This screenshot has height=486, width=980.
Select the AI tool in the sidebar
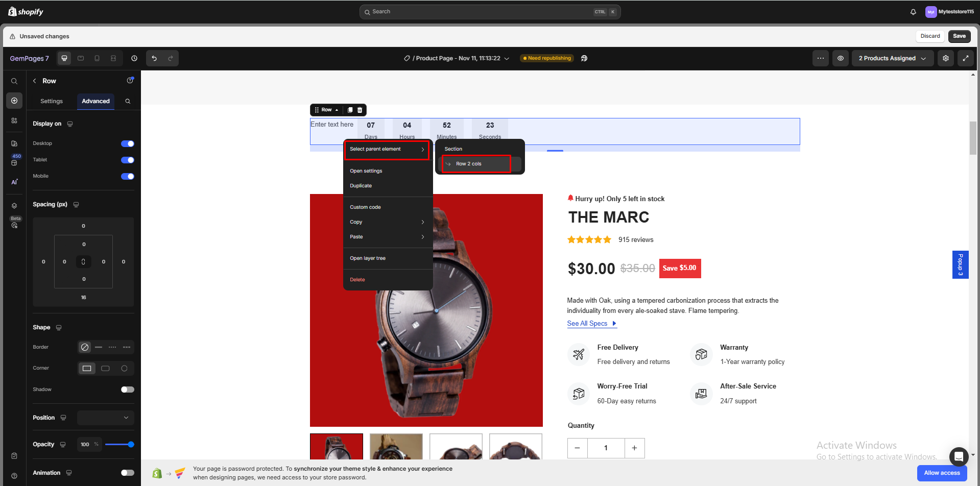tap(14, 181)
